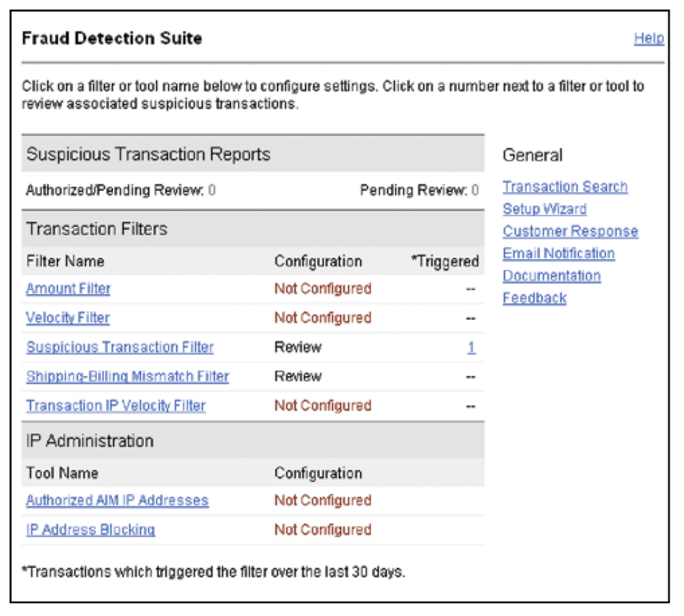
Task: Click the *Triggered column header
Action: coord(445,261)
